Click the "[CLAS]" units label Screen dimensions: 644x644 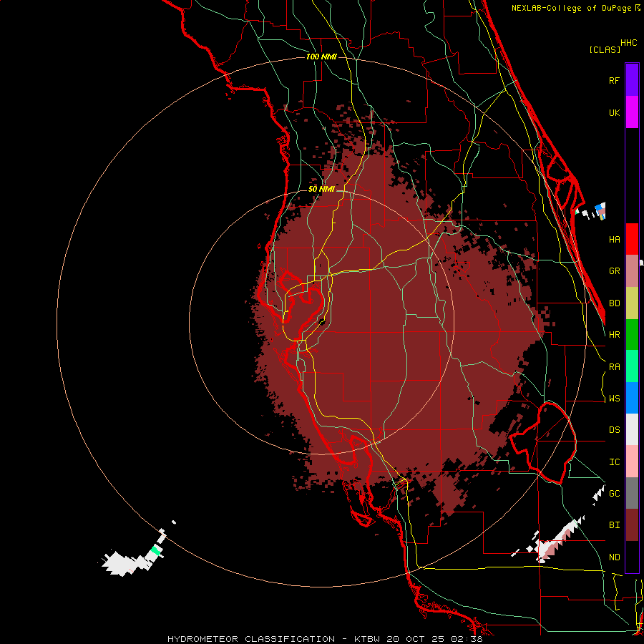(x=605, y=50)
